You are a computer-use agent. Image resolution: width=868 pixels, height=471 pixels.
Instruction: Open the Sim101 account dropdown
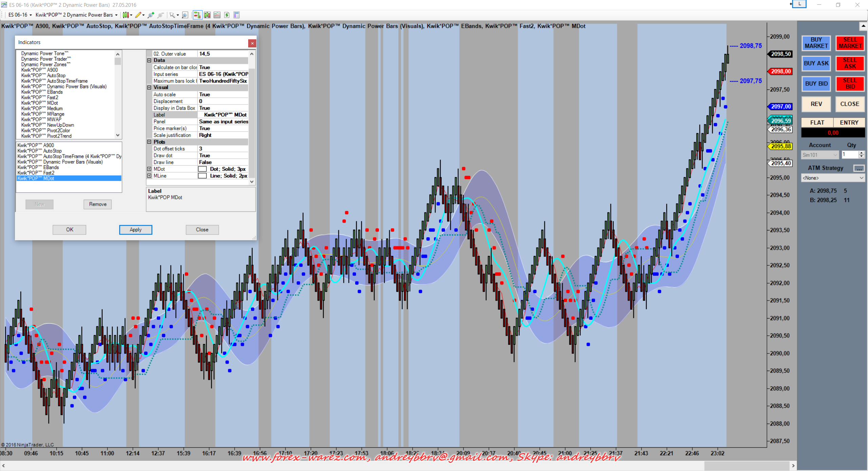point(820,155)
